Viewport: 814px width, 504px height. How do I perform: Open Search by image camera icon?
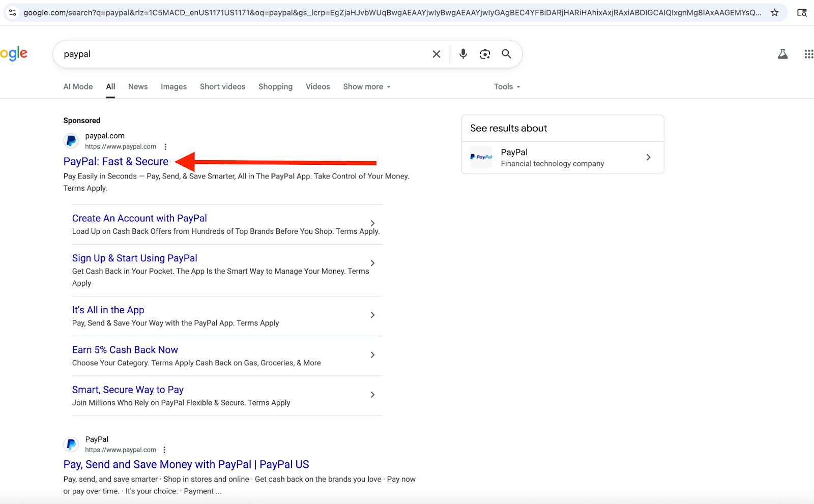pyautogui.click(x=485, y=54)
